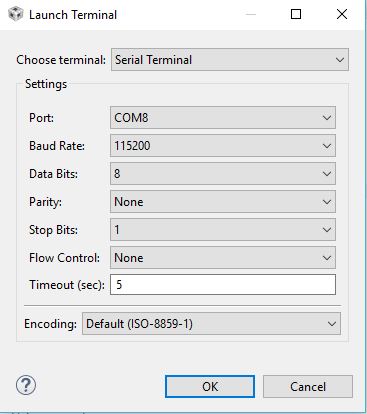The height and width of the screenshot is (414, 367).
Task: Focus the Timeout (sec) input field
Action: click(223, 285)
